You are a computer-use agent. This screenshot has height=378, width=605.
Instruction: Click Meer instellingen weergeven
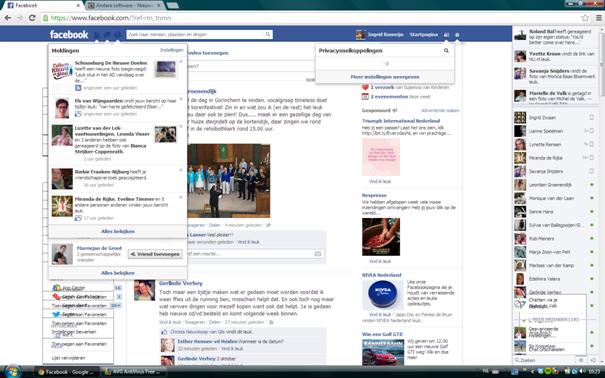[x=385, y=77]
